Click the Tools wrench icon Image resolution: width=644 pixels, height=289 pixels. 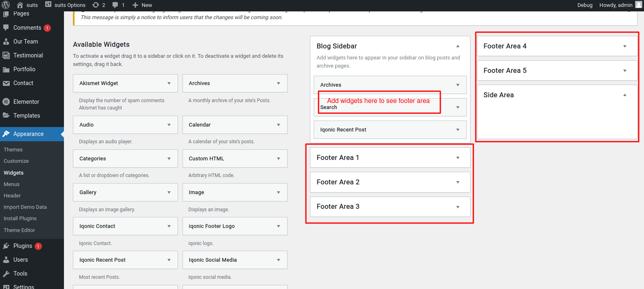pos(6,274)
